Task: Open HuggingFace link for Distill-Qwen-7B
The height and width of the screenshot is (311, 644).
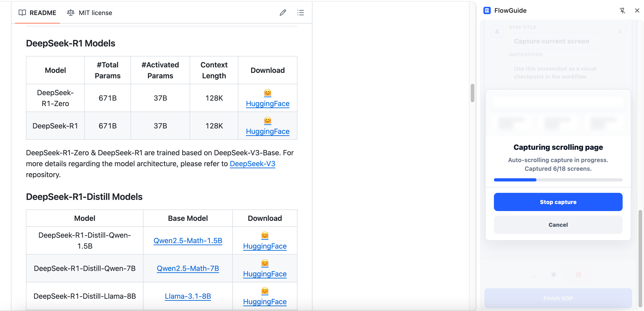Action: pos(265,274)
